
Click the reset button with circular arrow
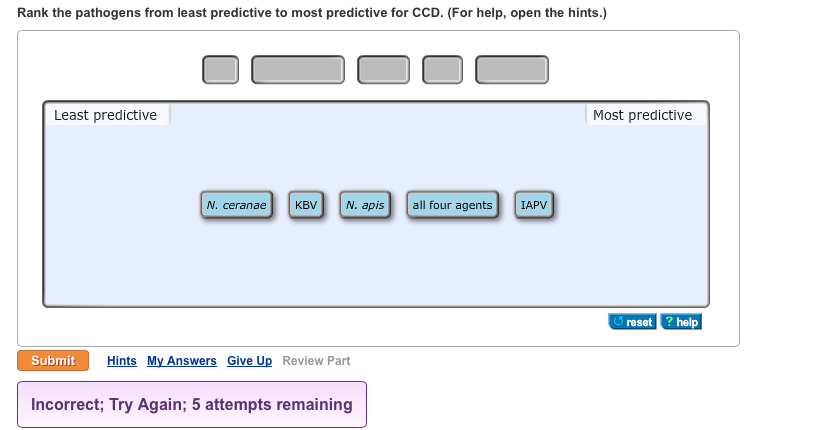point(632,321)
